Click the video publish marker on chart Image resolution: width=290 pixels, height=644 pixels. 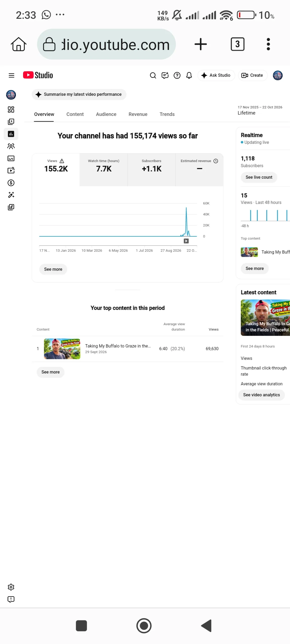186,241
